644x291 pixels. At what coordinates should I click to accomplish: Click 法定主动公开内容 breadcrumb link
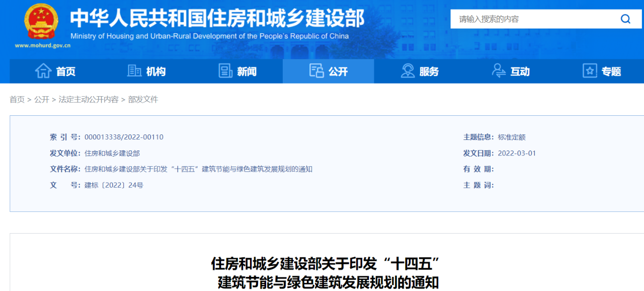(x=89, y=100)
